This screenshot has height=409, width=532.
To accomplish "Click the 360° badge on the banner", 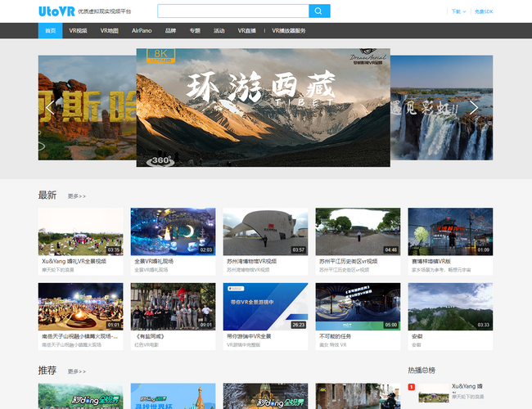I will point(160,160).
